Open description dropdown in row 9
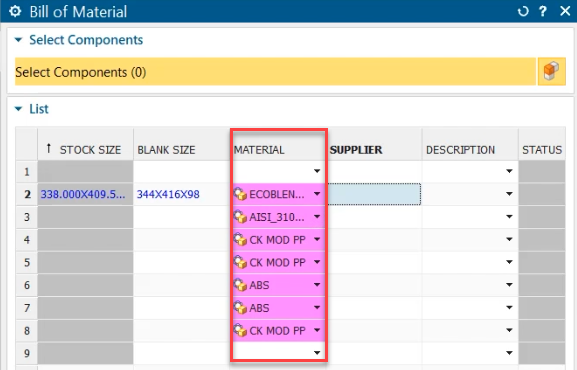This screenshot has height=370, width=577. (x=509, y=353)
